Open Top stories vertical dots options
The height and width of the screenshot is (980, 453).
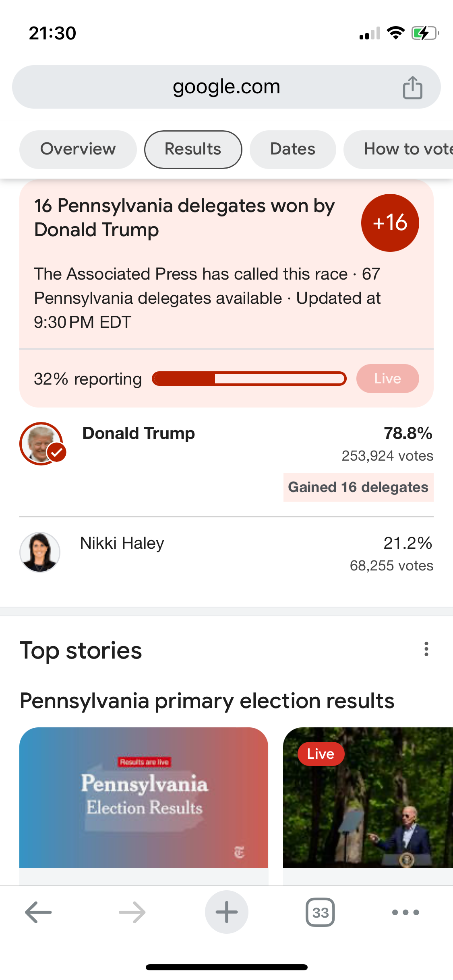426,649
